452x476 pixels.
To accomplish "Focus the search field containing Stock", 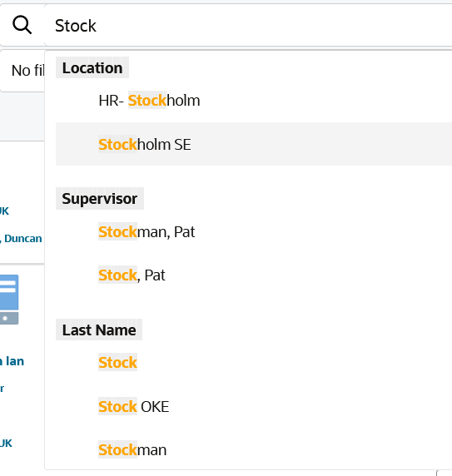I will pyautogui.click(x=248, y=26).
